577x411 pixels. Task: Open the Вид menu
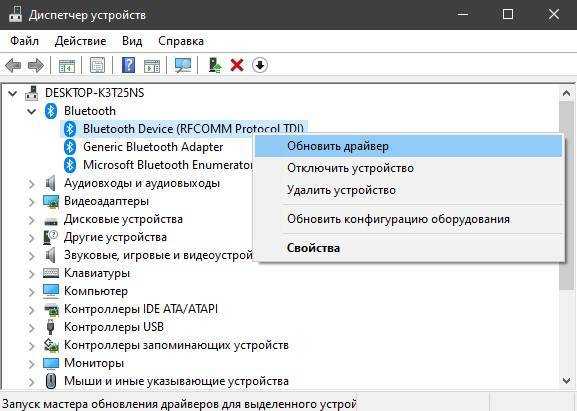pyautogui.click(x=132, y=41)
